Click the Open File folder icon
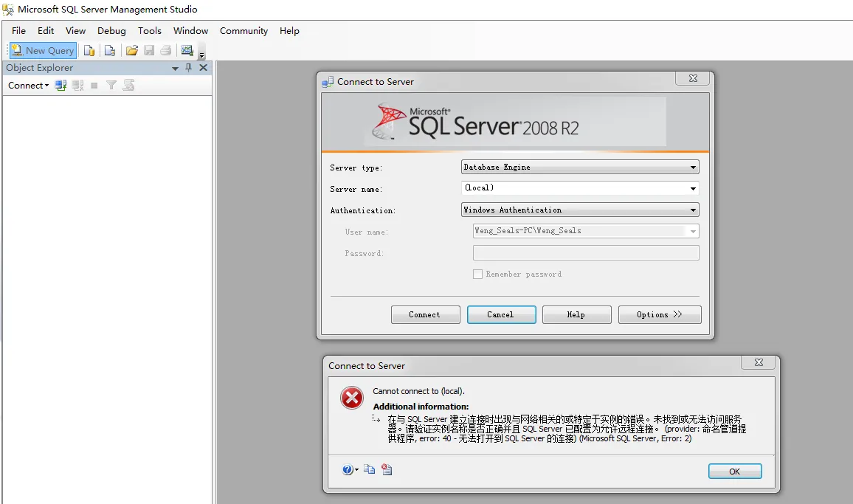The width and height of the screenshot is (853, 504). point(131,51)
